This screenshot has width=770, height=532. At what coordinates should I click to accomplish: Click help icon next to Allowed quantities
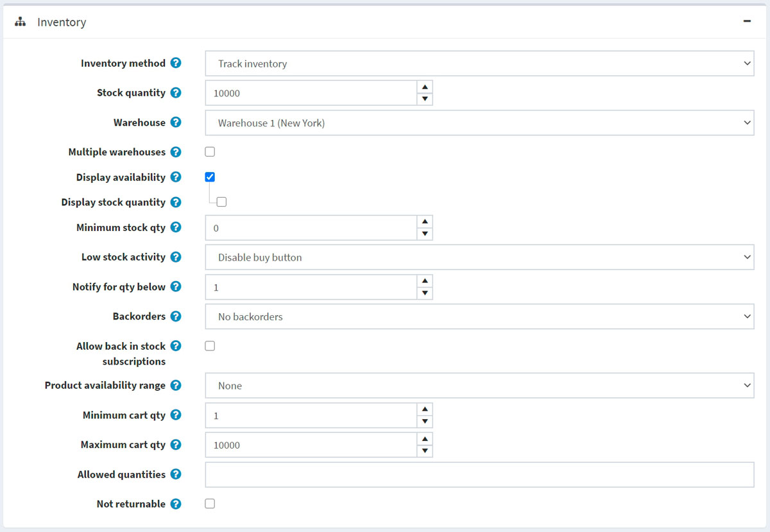[x=176, y=475]
